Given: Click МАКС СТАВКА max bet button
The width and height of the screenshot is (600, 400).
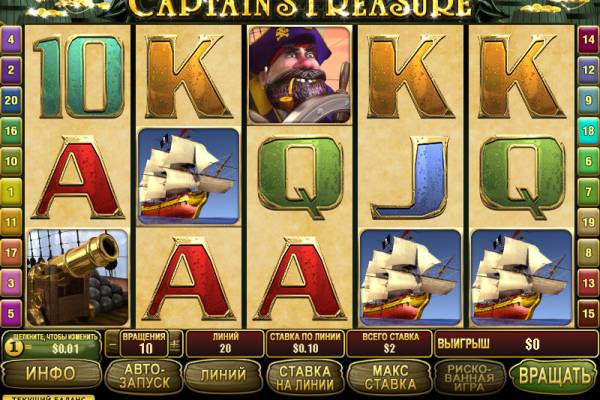Looking at the screenshot, I should [390, 377].
